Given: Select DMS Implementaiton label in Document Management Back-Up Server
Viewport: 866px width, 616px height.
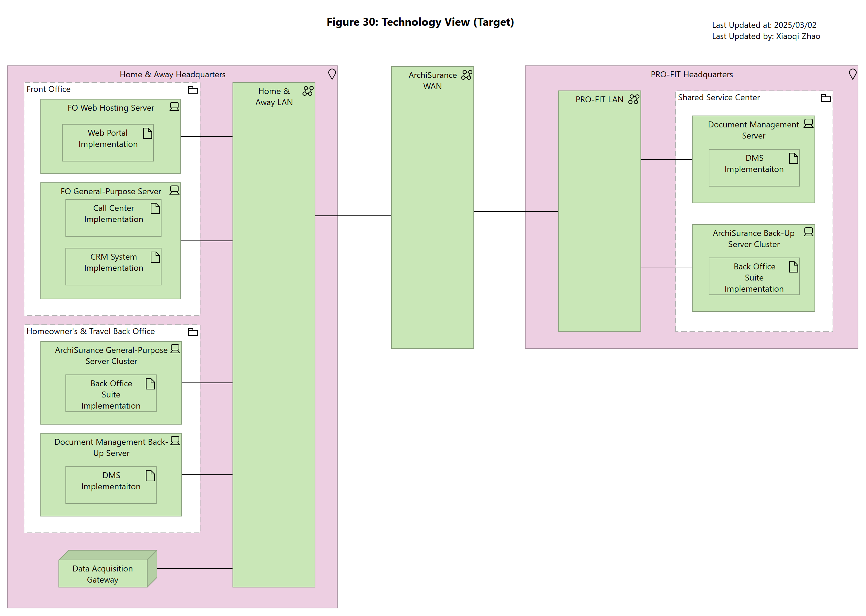Looking at the screenshot, I should 111,481.
